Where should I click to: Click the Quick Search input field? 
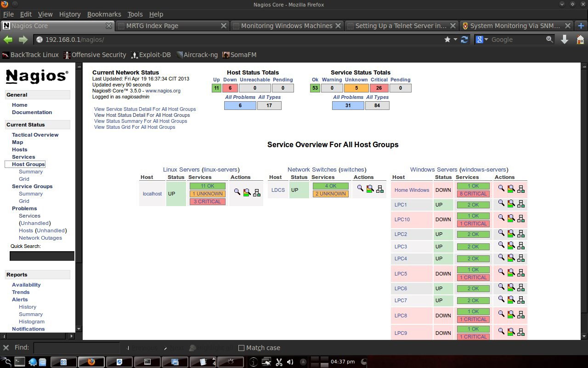click(x=42, y=256)
